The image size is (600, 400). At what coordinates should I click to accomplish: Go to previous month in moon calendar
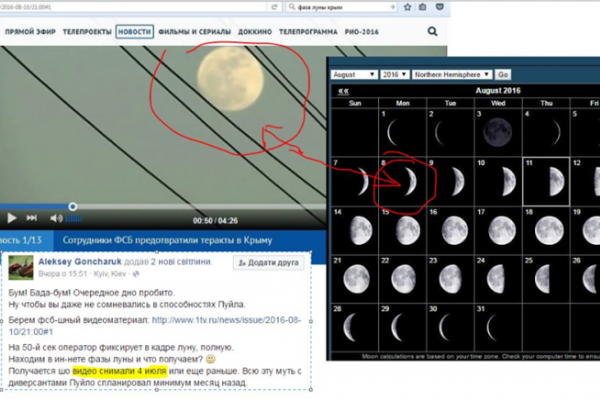tap(343, 90)
